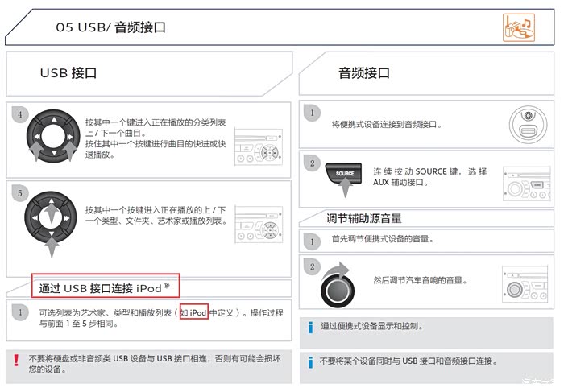Click the fast-forward button on the 上/下一个曲目 dial
This screenshot has width=564, height=392.
point(69,137)
